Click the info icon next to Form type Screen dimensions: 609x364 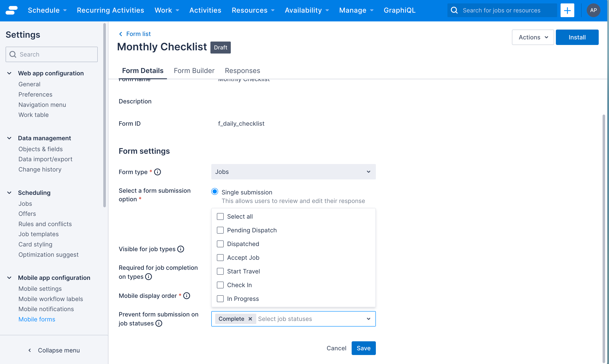pyautogui.click(x=157, y=172)
